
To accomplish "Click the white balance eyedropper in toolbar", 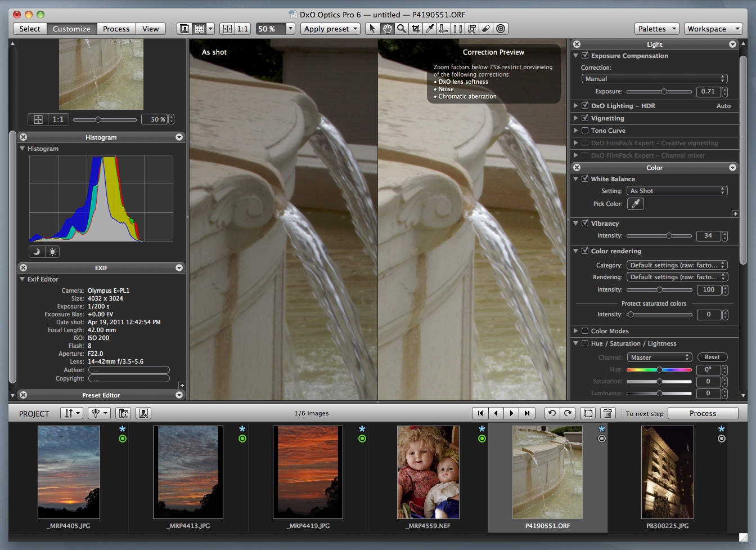I will click(430, 29).
